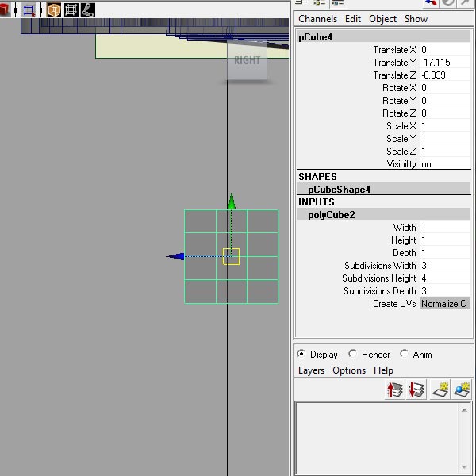Open the Edit menu in Channel Box
476x476 pixels.
point(353,19)
